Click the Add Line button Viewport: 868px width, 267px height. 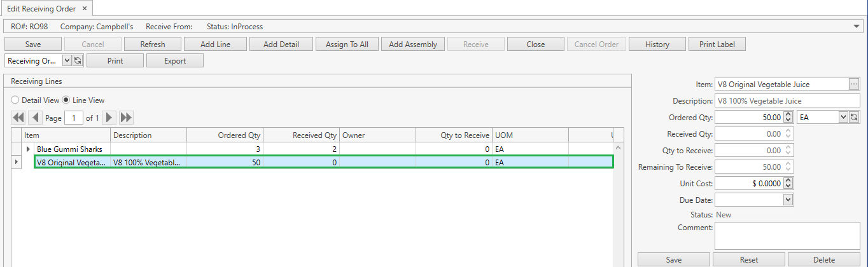coord(215,44)
